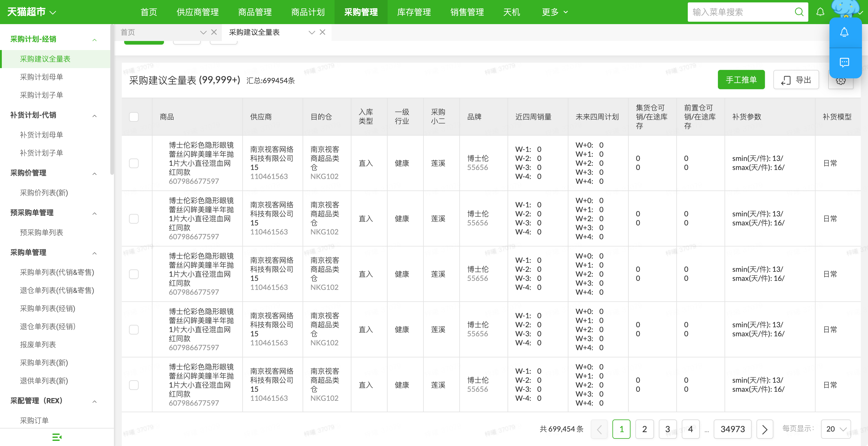This screenshot has height=446, width=868.
Task: Go to previous page arrow
Action: [x=599, y=429]
